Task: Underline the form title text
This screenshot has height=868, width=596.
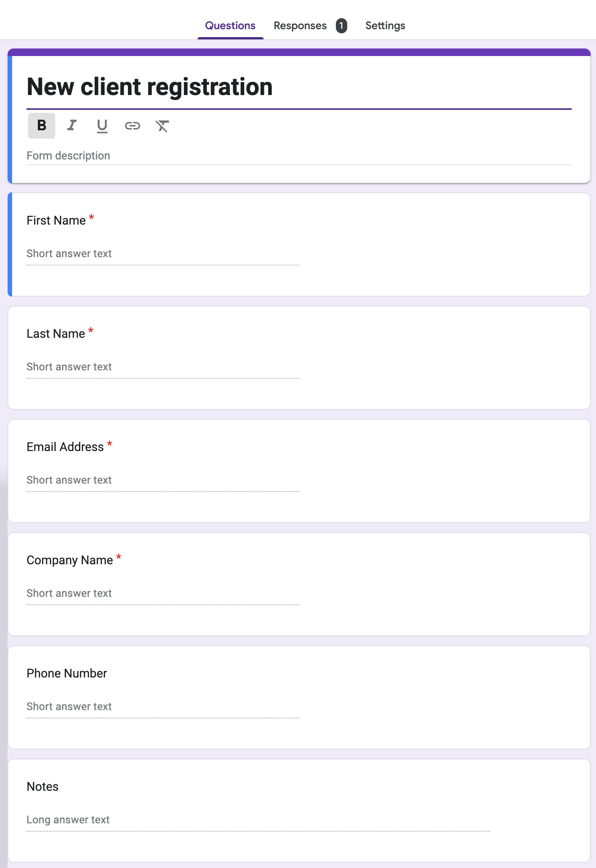Action: pos(102,125)
